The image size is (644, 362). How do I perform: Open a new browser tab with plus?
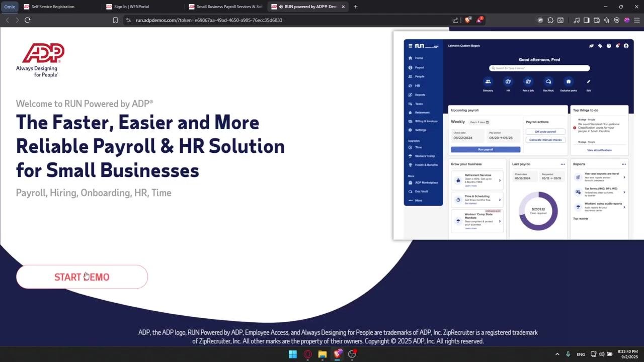point(356,7)
